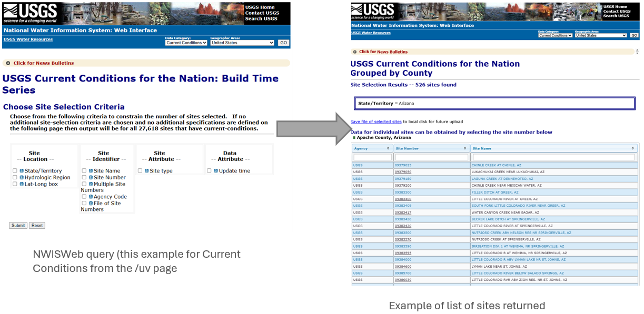This screenshot has width=644, height=314.
Task: Open USGS Water Resources link on query page
Action: (x=28, y=39)
